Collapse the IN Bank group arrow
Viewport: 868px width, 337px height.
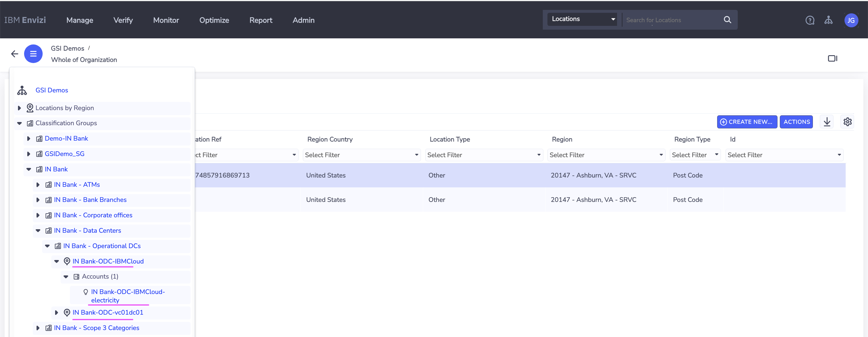(29, 169)
